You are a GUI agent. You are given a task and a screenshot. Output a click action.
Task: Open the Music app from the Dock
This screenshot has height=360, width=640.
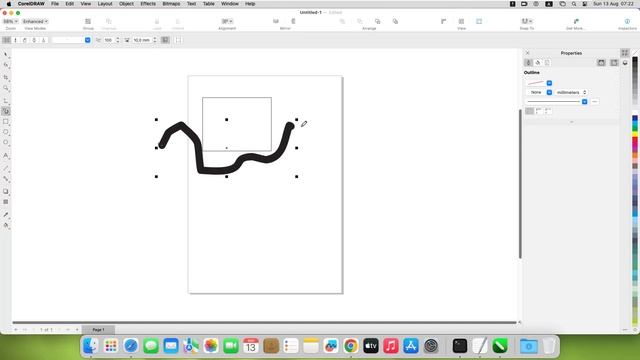(391, 346)
